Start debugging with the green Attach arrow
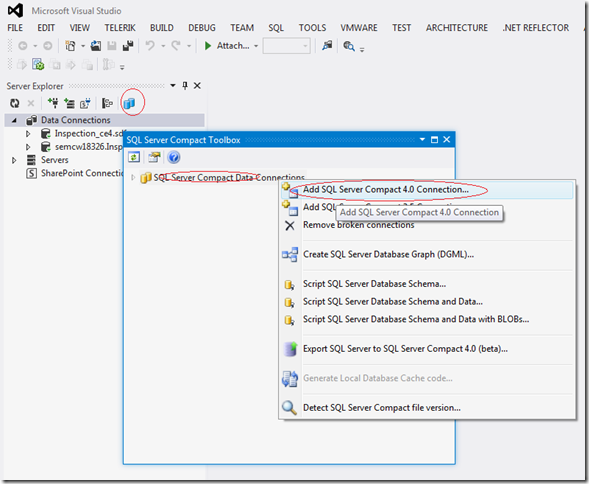This screenshot has height=484, width=589. point(208,46)
